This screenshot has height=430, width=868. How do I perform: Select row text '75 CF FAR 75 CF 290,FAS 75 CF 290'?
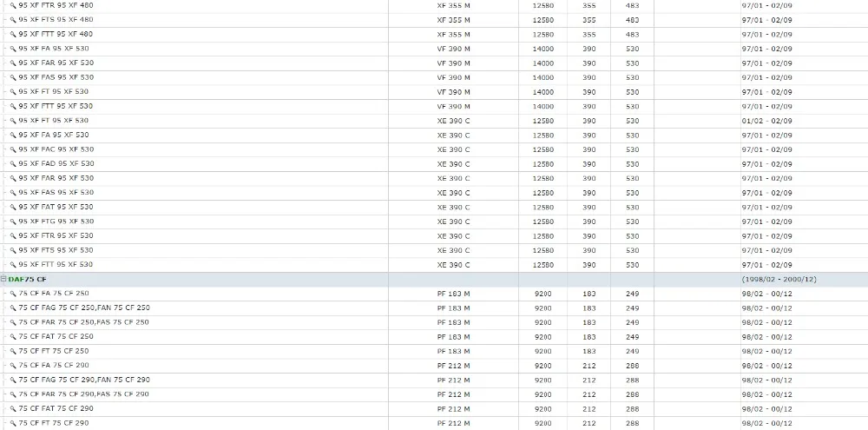83,394
